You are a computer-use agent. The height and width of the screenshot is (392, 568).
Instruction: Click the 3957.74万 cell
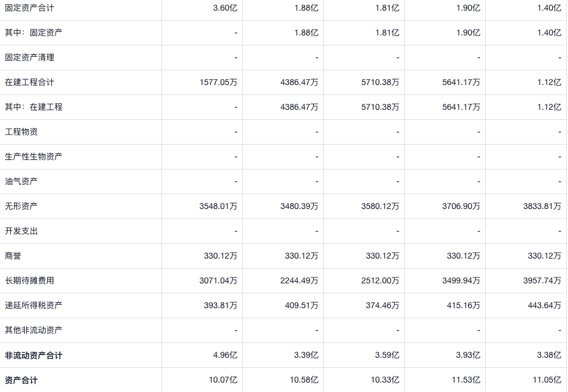[542, 280]
